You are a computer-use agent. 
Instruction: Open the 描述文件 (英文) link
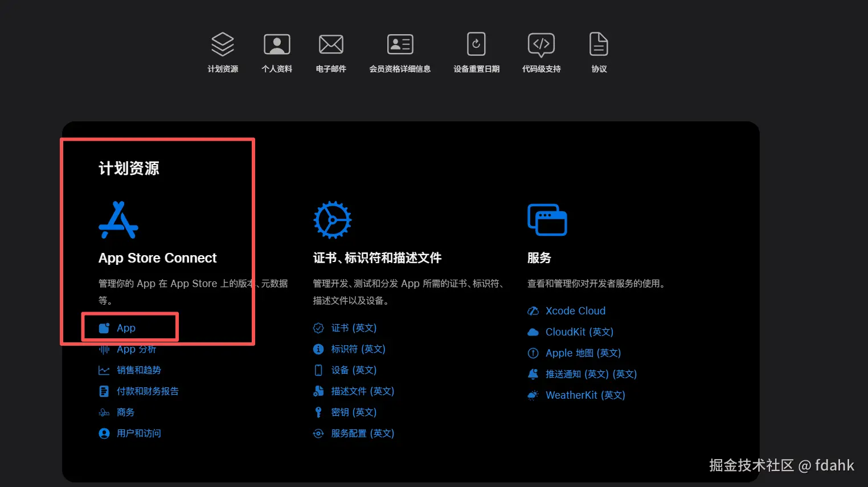(363, 391)
